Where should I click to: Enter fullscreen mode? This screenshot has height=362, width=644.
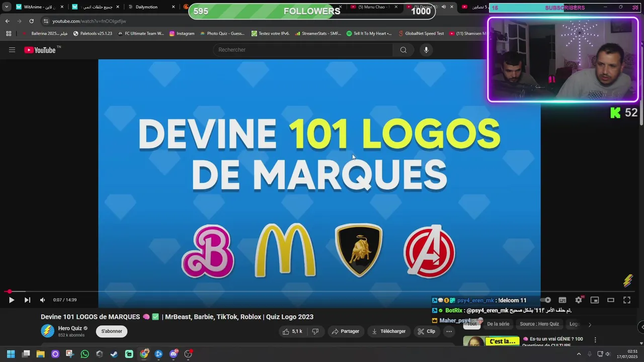click(627, 300)
